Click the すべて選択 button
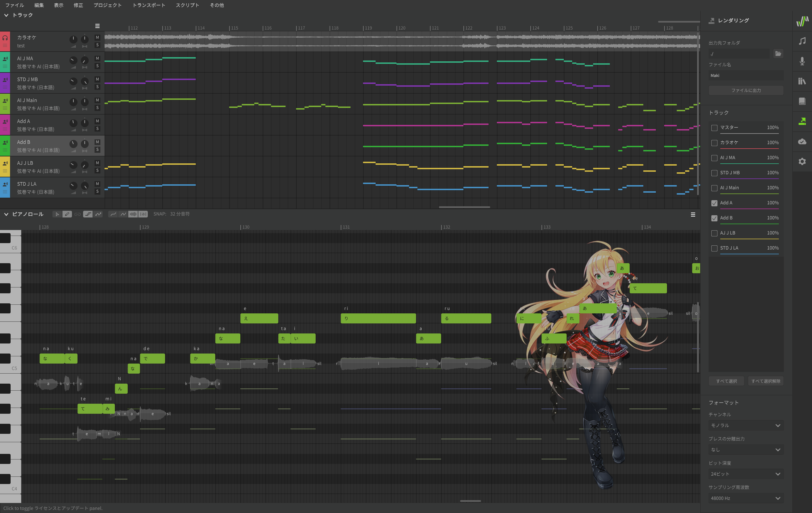812x513 pixels. (726, 381)
